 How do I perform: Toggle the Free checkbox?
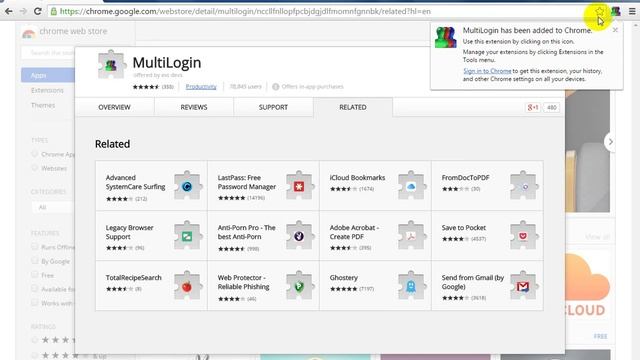coord(35,275)
